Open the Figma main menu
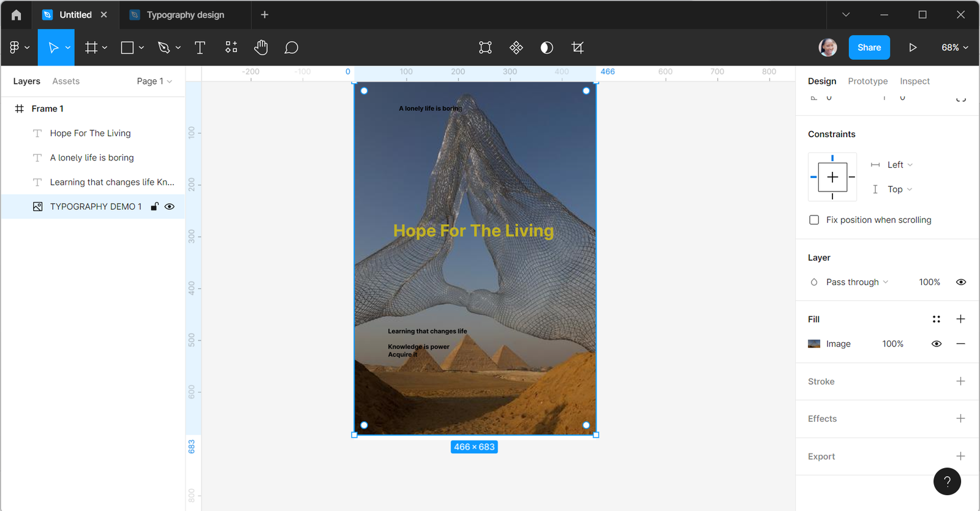Screen dimensions: 980x511 (x=19, y=47)
